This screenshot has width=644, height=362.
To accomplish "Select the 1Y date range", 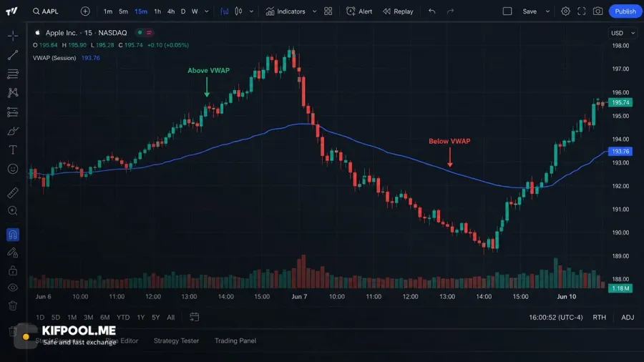I will tap(140, 317).
